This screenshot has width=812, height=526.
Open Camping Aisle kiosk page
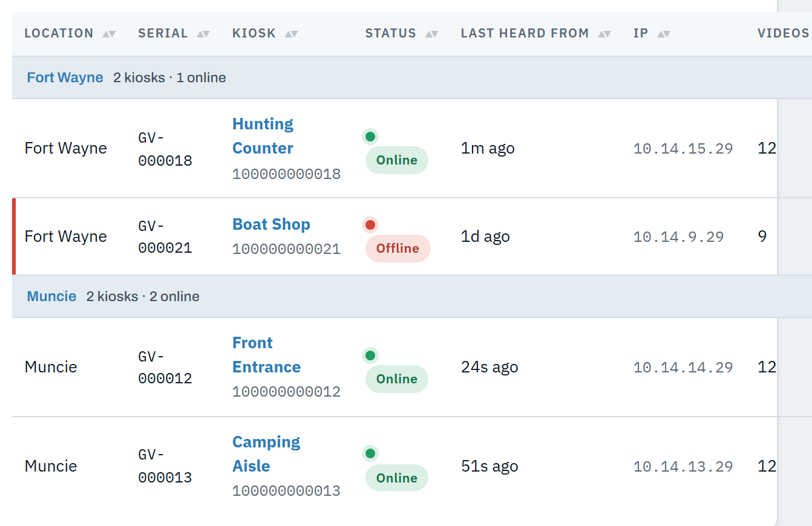click(266, 454)
